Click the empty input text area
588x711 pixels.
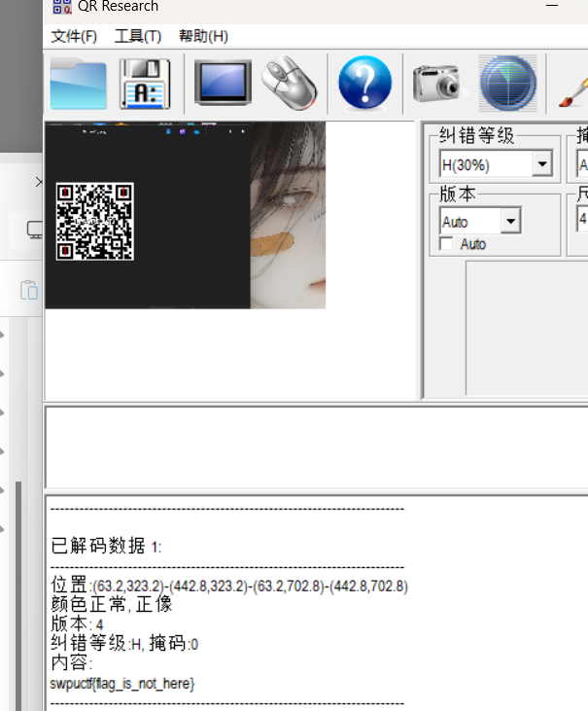pos(316,447)
